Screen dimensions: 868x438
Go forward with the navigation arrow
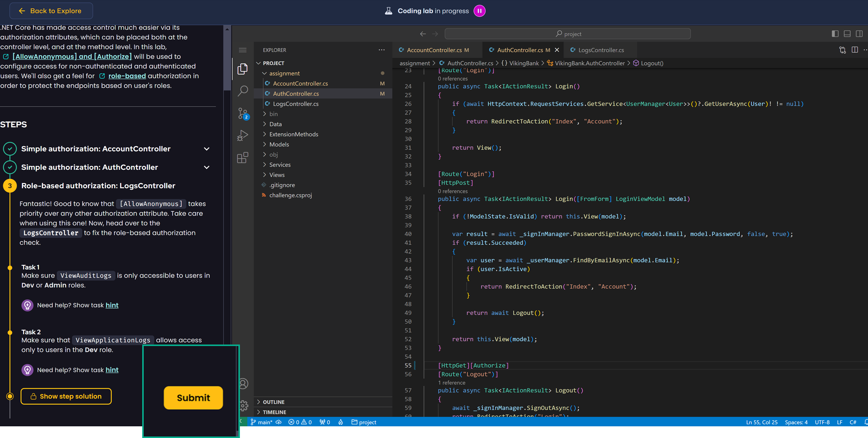435,34
